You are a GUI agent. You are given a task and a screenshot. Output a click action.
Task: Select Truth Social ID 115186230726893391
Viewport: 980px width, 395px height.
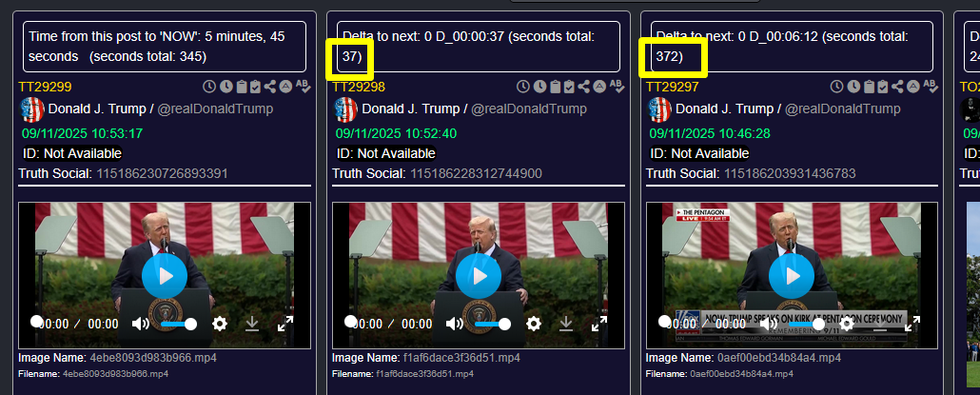coord(162,173)
